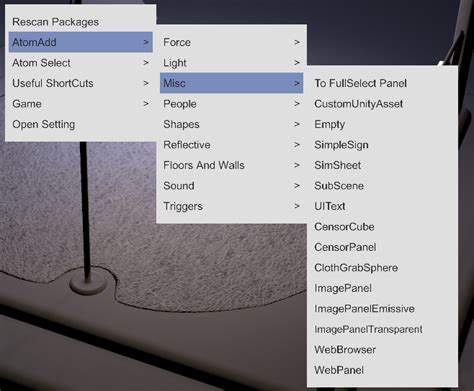Expand the Light category
Viewport: 474px width, 391px height.
[231, 63]
